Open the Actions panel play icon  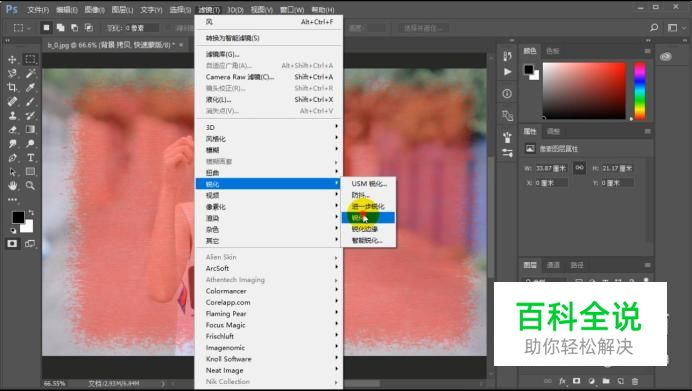(508, 71)
